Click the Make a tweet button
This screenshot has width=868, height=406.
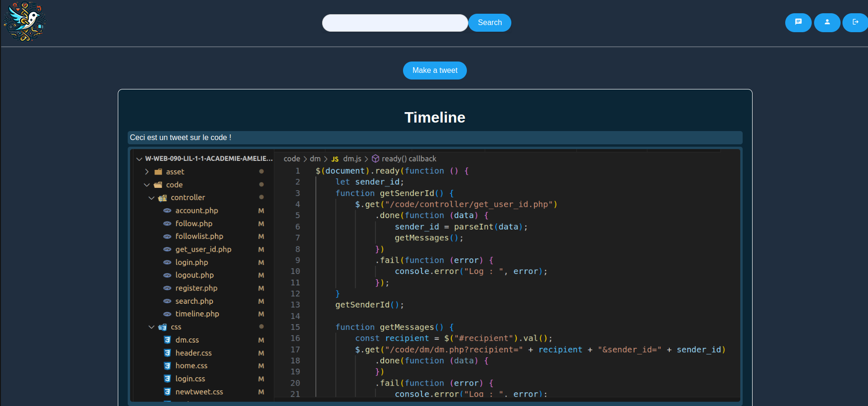pos(435,71)
